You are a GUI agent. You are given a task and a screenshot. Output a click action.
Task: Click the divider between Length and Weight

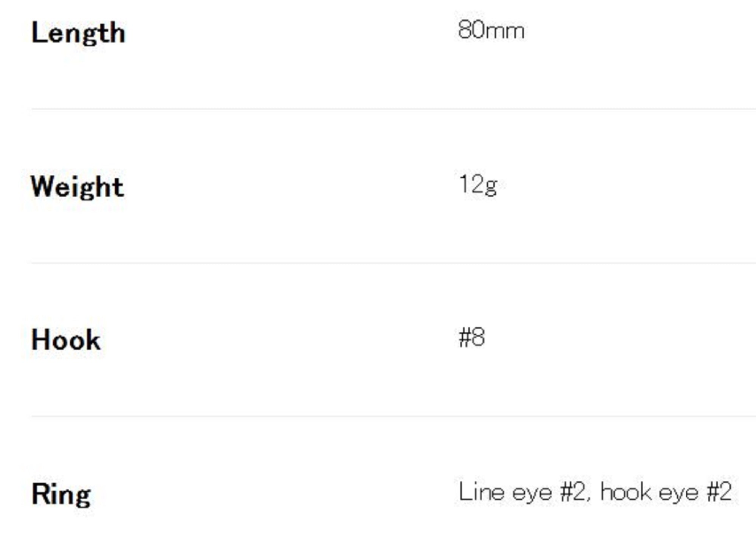[393, 109]
